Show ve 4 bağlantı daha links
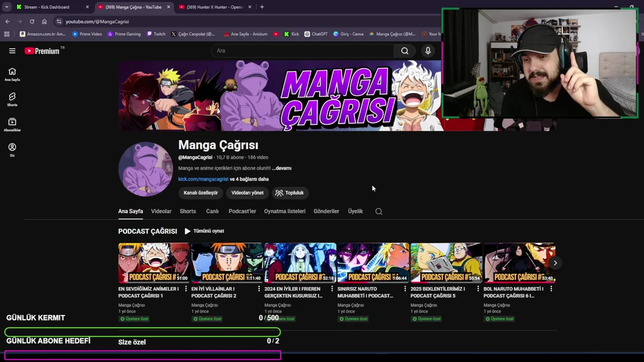Image resolution: width=644 pixels, height=362 pixels. 249,179
